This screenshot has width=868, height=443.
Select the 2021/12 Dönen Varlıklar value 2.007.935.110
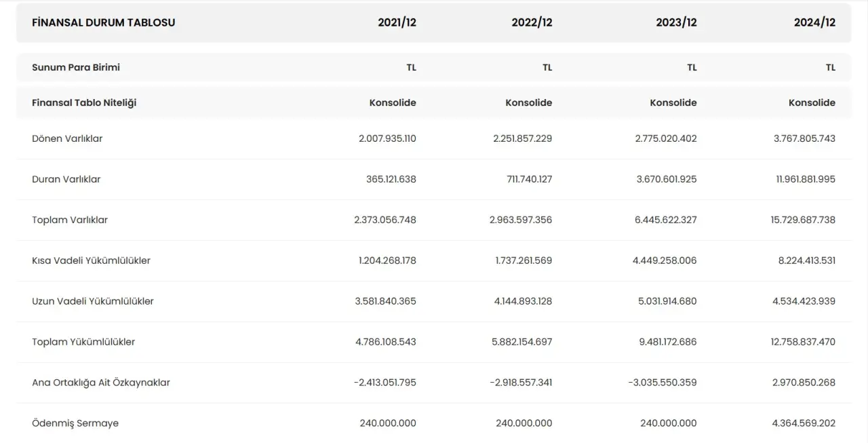[387, 138]
